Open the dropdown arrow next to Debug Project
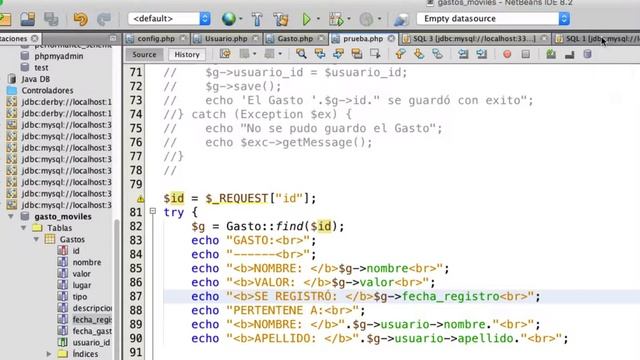 349,19
